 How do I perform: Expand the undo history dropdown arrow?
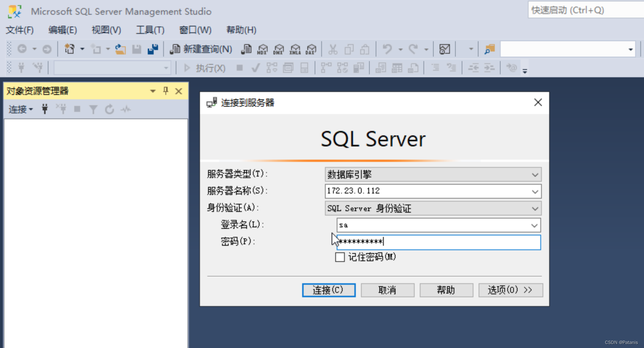[401, 49]
